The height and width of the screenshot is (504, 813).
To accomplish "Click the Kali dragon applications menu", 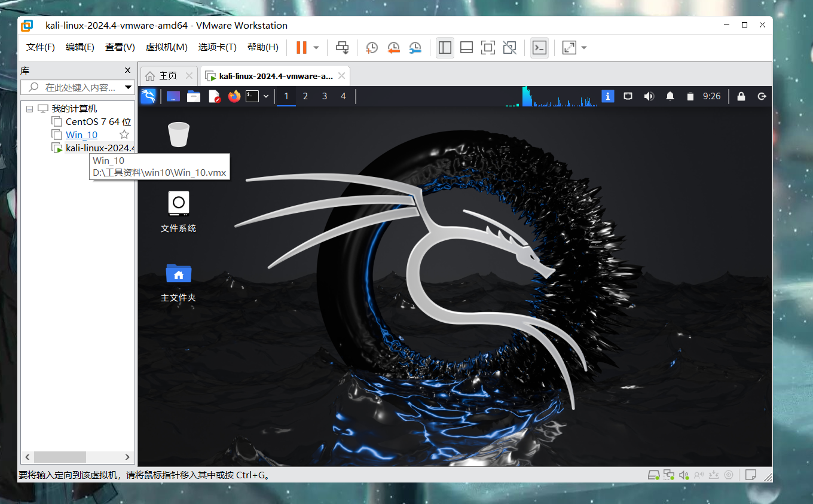I will point(148,96).
